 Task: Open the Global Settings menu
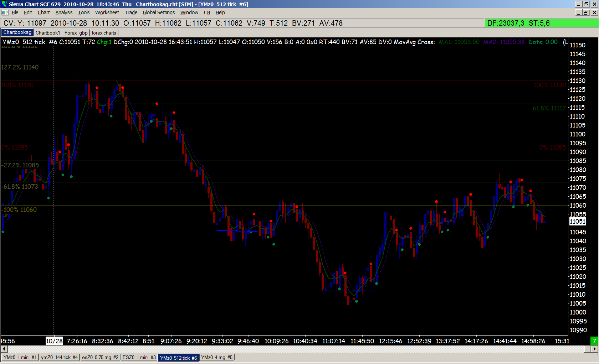159,12
